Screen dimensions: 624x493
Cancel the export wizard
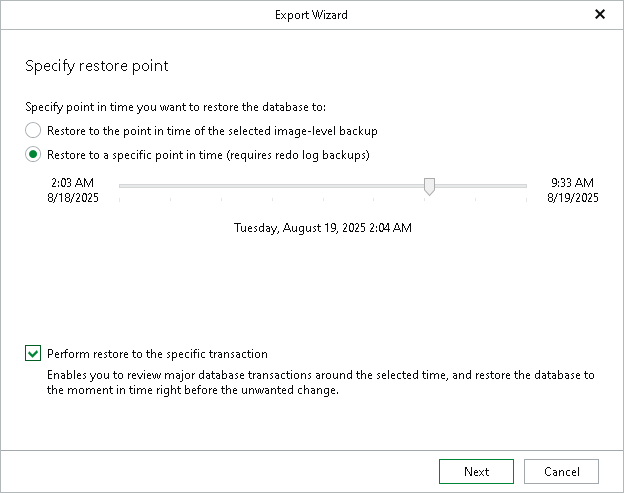click(561, 472)
